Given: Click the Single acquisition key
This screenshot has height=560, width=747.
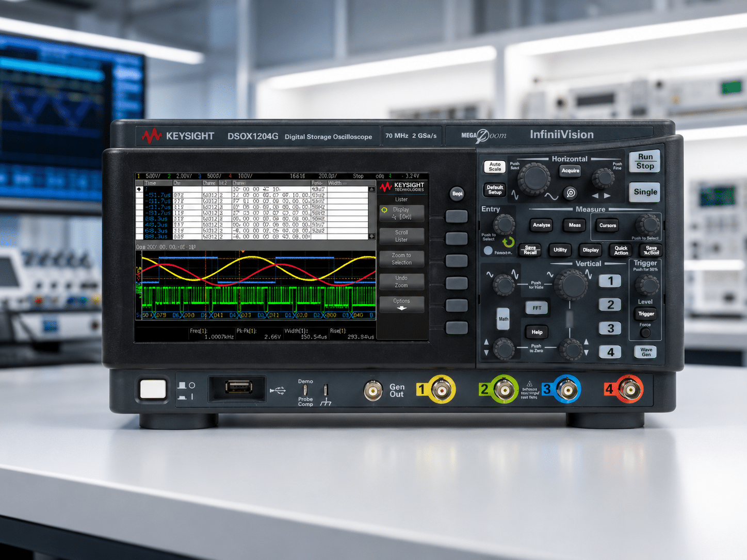Looking at the screenshot, I should (645, 192).
